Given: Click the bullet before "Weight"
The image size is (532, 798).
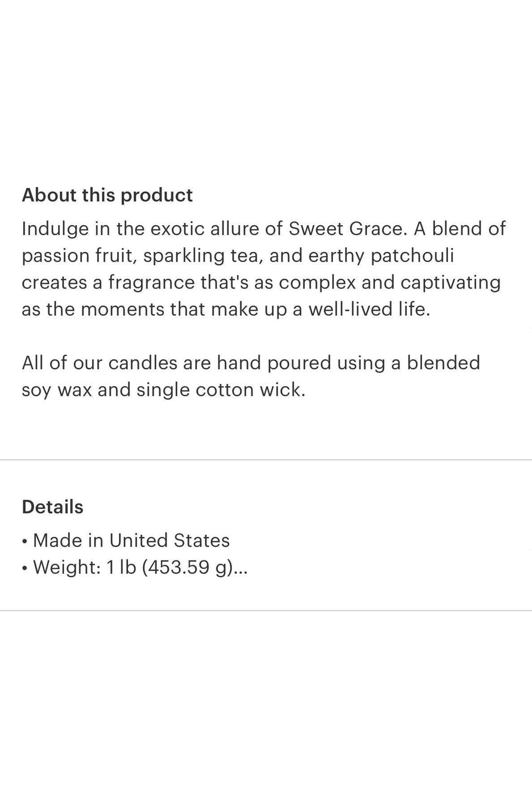Looking at the screenshot, I should point(25,568).
